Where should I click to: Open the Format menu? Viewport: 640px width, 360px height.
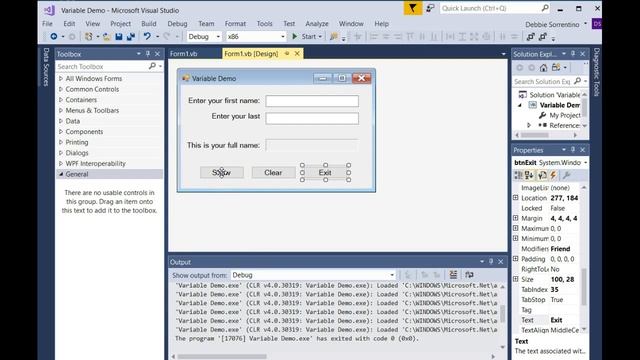point(235,24)
